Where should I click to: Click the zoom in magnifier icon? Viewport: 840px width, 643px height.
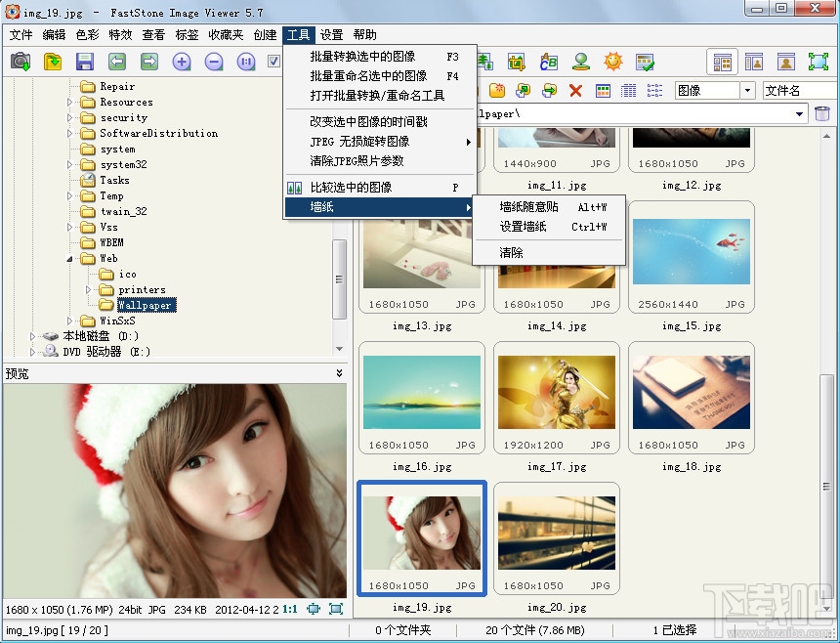point(182,61)
